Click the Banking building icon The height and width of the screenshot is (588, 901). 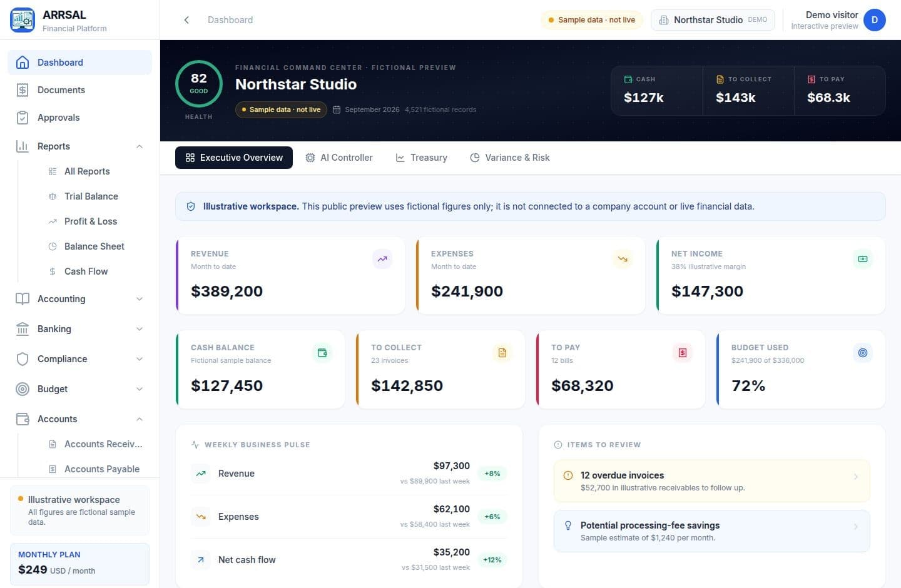23,329
